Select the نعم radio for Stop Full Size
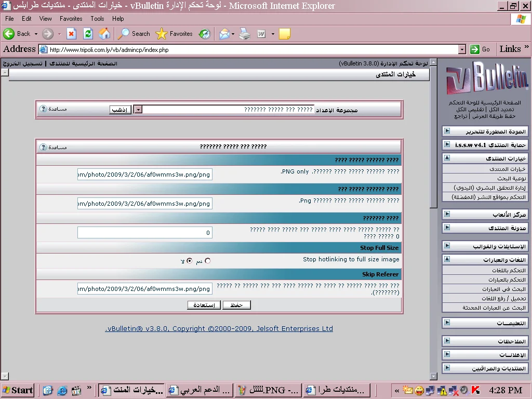The image size is (532, 399). tap(208, 261)
